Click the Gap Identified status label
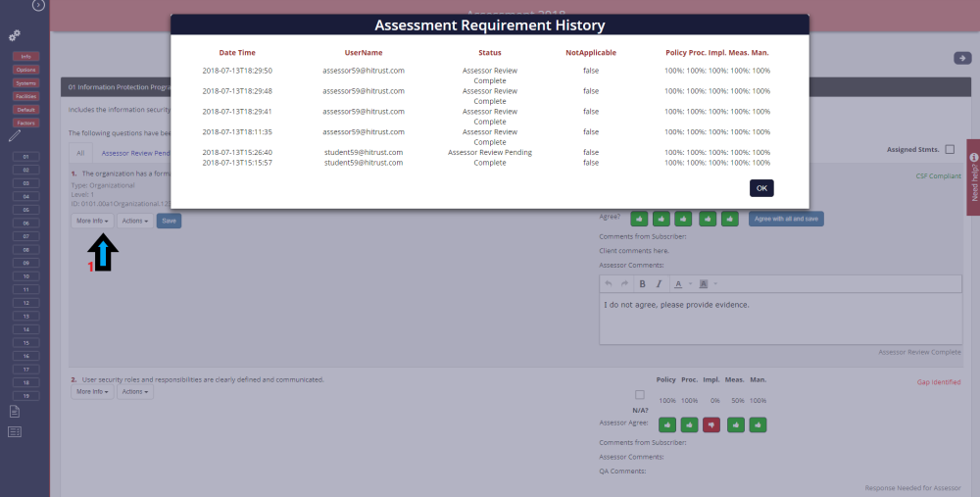980x497 pixels. (x=939, y=382)
